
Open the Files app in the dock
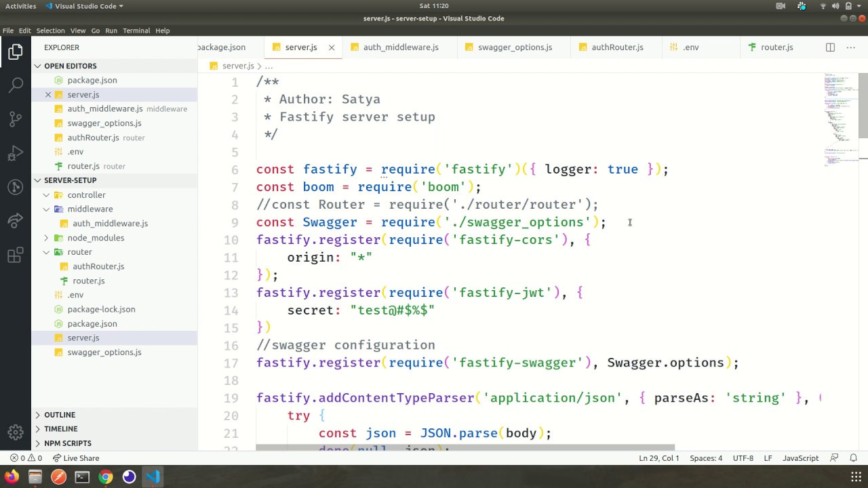click(x=35, y=476)
